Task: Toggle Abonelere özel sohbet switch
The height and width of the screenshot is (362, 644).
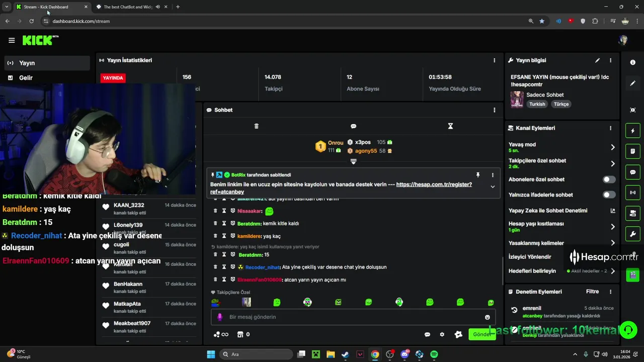Action: pos(609,179)
